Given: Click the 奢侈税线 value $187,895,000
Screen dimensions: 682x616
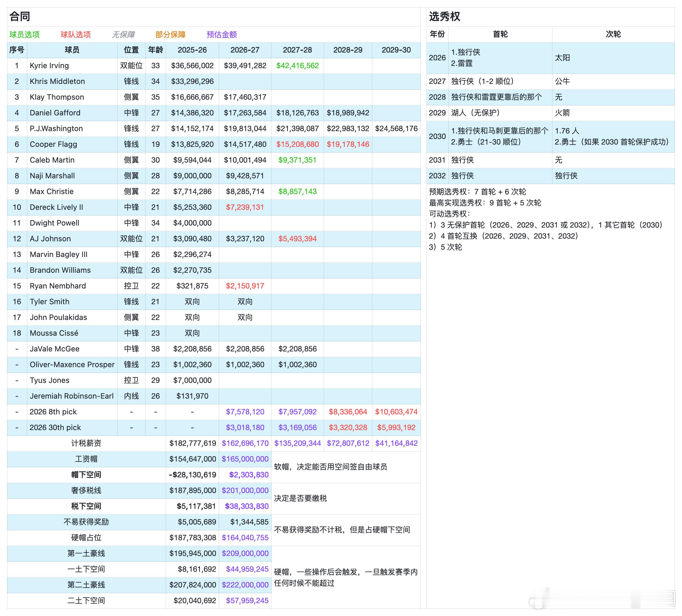Looking at the screenshot, I should pos(192,490).
